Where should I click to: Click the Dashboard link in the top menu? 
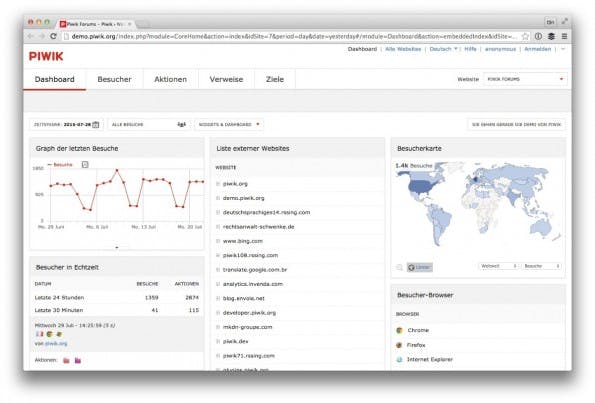(362, 49)
